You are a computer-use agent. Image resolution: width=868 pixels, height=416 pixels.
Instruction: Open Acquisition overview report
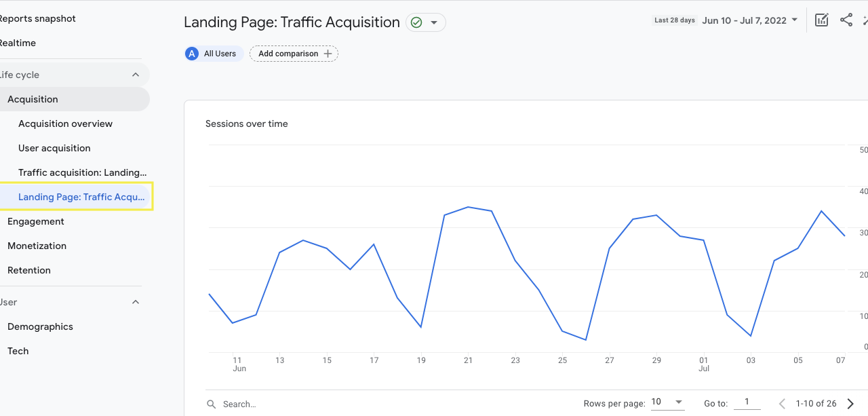tap(66, 124)
